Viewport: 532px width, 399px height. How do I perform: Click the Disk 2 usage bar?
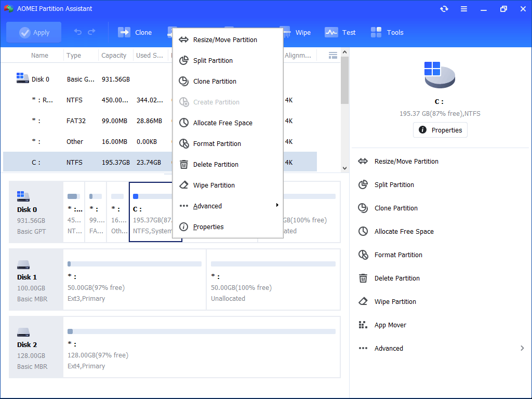202,331
